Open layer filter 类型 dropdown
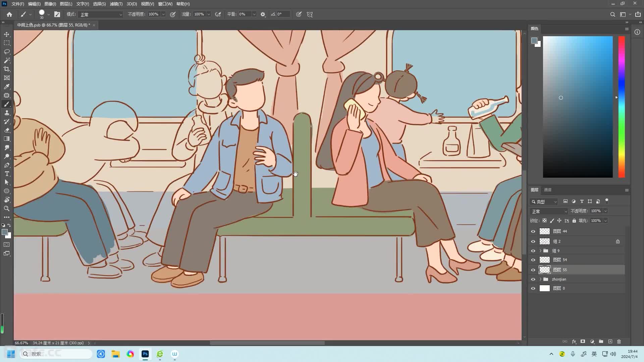Image resolution: width=644 pixels, height=362 pixels. tap(544, 201)
